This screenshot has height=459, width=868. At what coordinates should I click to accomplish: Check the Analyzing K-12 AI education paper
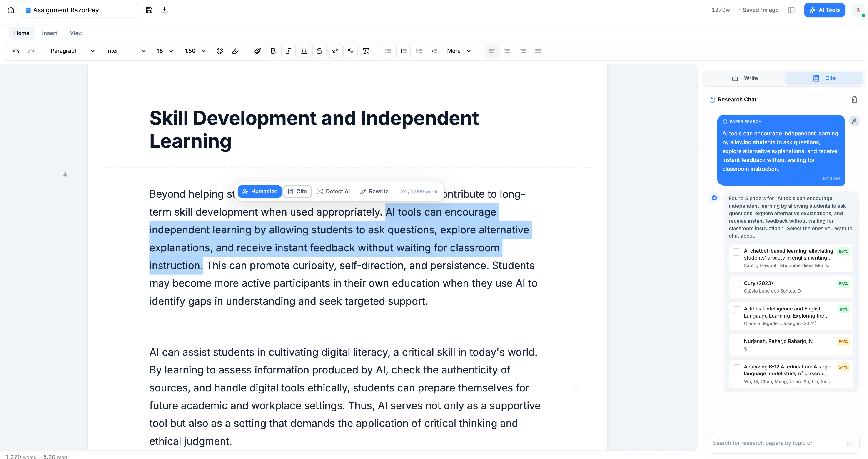(737, 368)
